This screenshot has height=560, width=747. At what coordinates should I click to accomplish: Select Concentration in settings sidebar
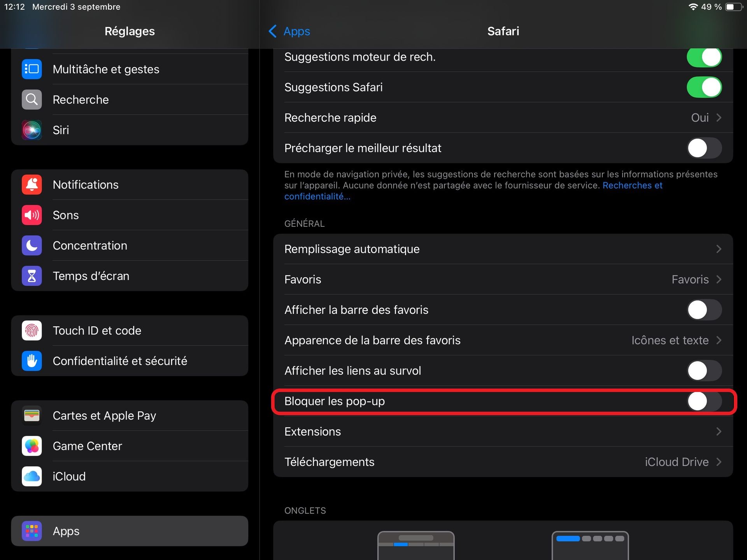(130, 245)
